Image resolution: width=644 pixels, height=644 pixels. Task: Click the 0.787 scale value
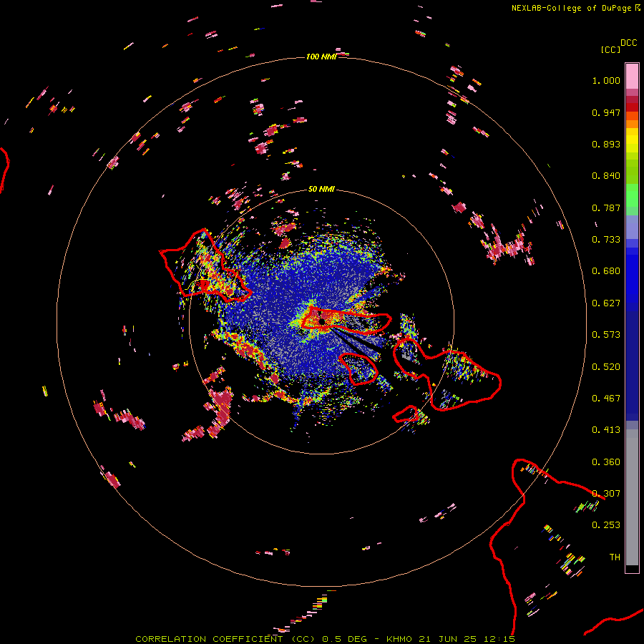pyautogui.click(x=606, y=208)
